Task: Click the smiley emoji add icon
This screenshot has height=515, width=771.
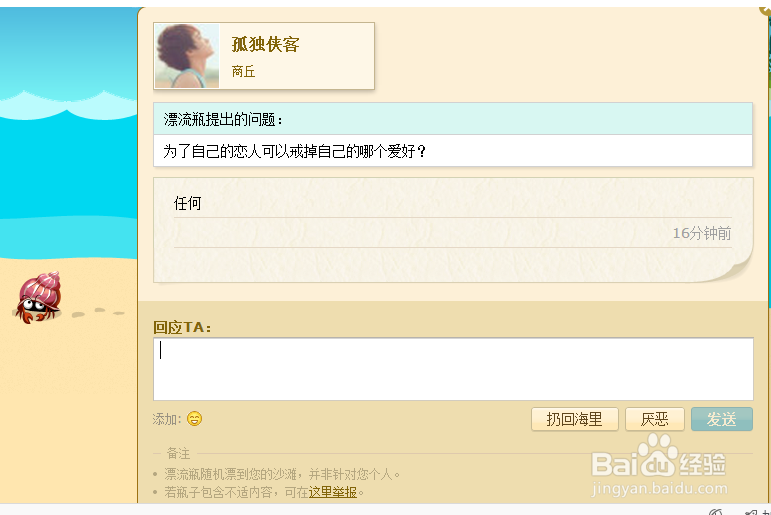Action: tap(195, 419)
